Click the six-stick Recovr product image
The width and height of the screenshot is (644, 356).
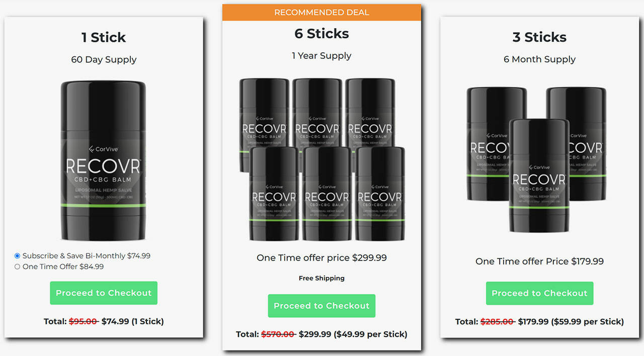(321, 159)
